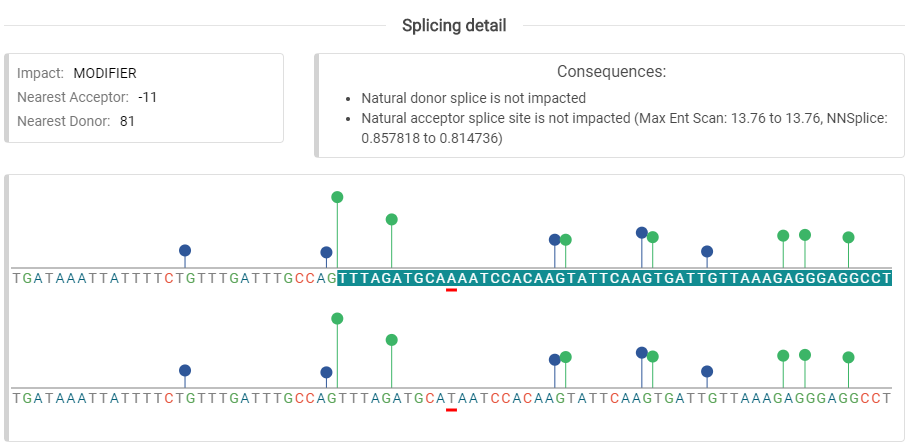Click the Consequences heading
Screen dimensions: 914x448
[x=611, y=72]
